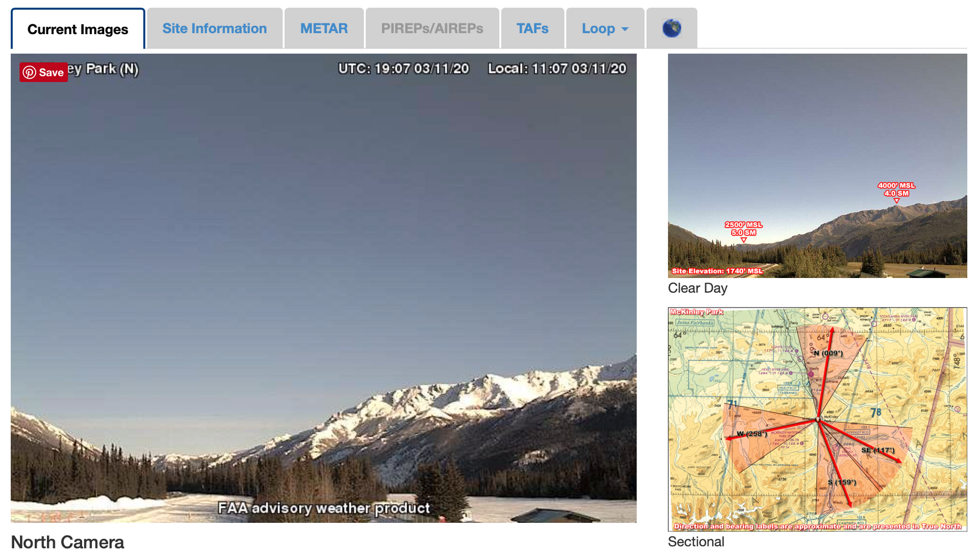980x555 pixels.
Task: Select the Current Images tab
Action: (78, 29)
